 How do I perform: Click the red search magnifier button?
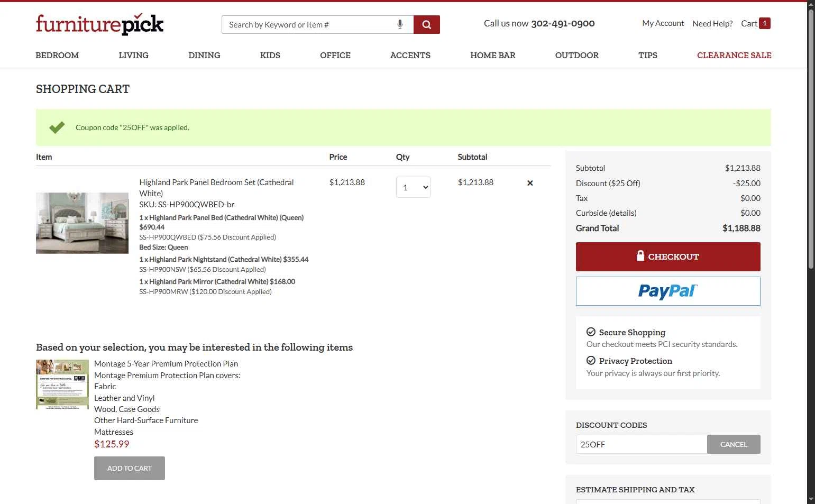[427, 24]
